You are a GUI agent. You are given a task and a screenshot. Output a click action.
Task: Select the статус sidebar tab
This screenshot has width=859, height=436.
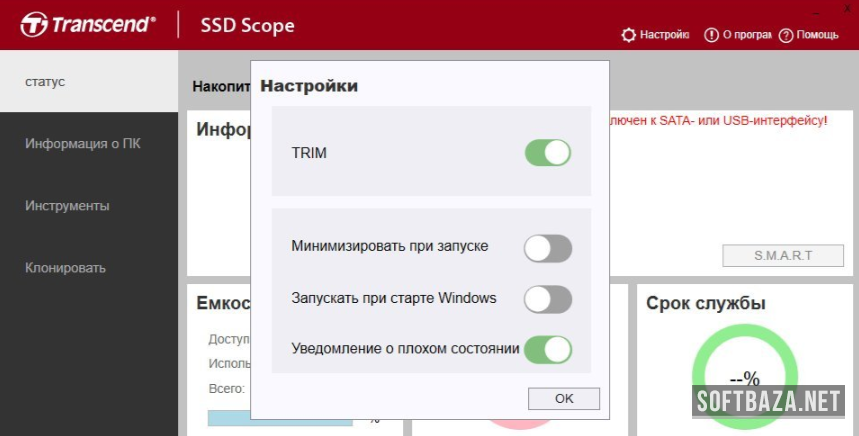tap(90, 81)
